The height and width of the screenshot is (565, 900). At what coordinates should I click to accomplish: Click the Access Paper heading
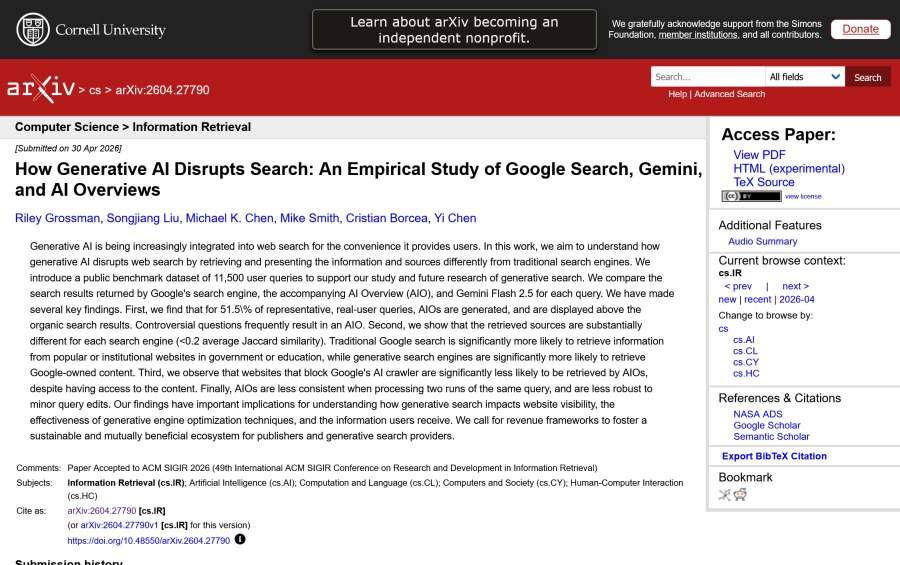778,134
